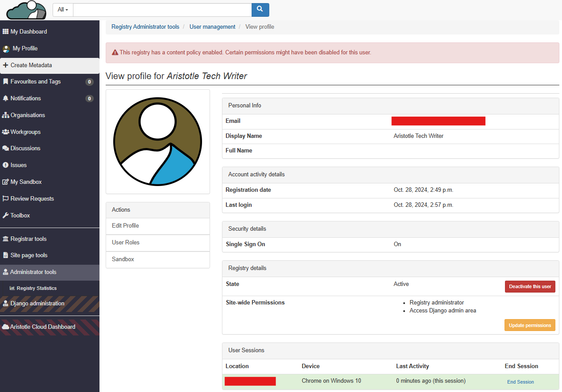Image resolution: width=562 pixels, height=392 pixels.
Task: Select Edit Profile from the Actions list
Action: tap(126, 226)
